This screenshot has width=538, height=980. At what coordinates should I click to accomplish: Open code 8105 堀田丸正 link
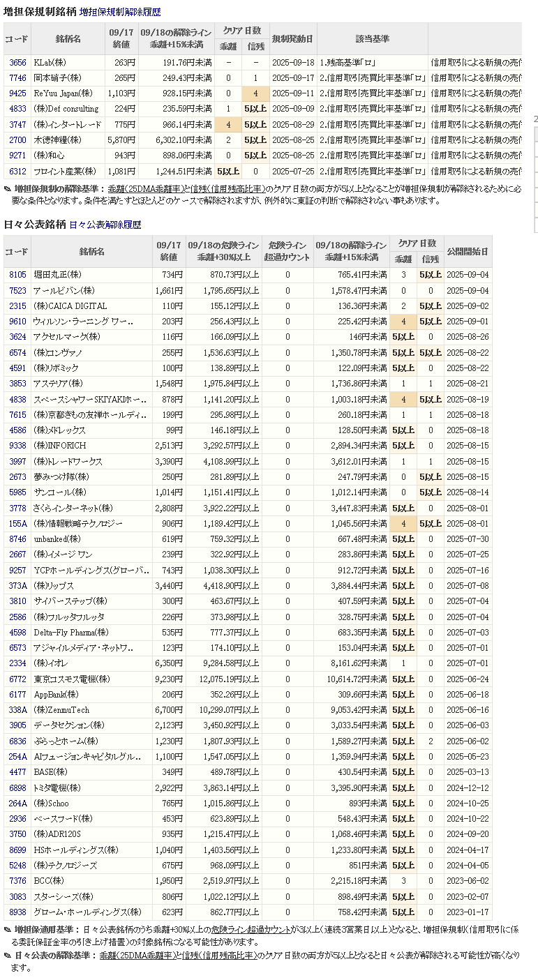tap(17, 275)
